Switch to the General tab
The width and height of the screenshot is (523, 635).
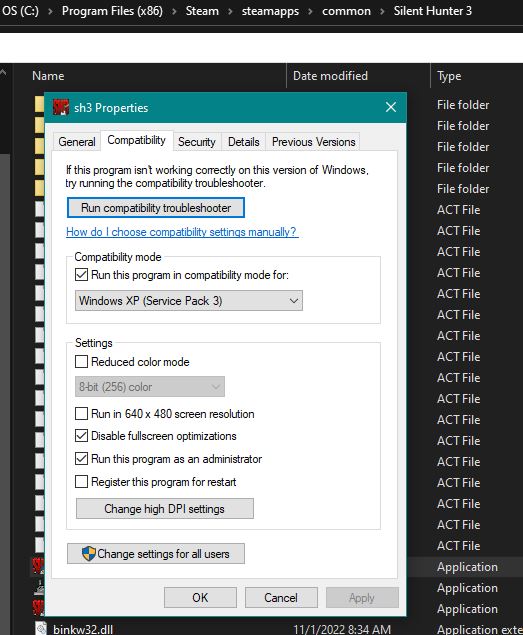pos(77,142)
